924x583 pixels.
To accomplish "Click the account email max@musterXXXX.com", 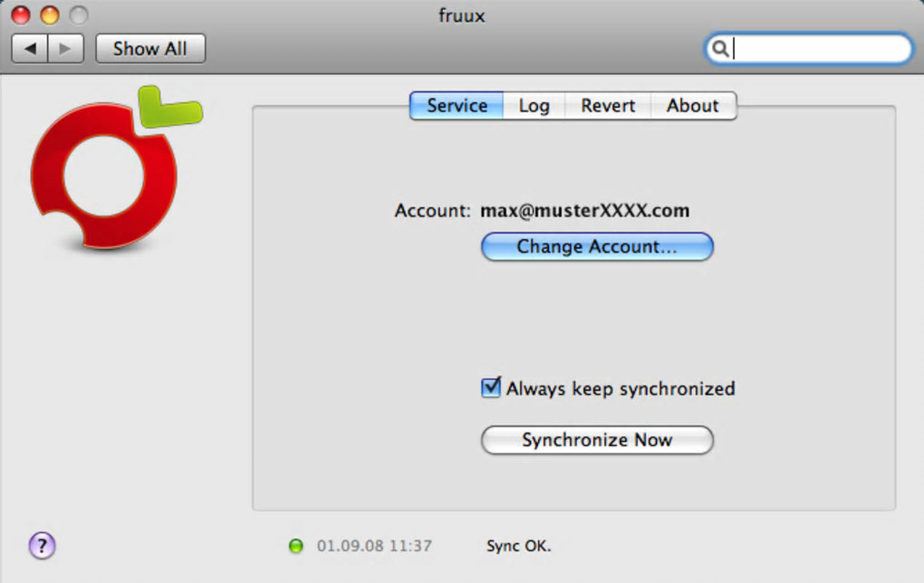I will (x=584, y=211).
